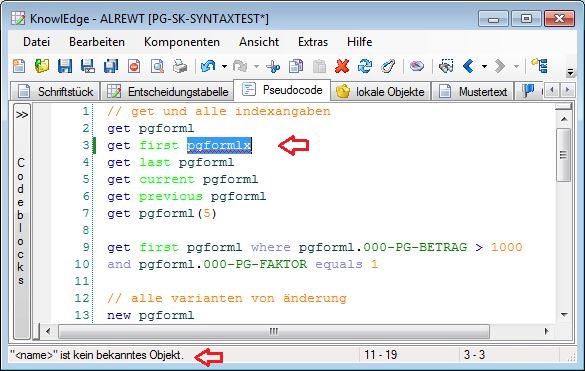Click the printer icon
Screen dimensions: 585x371
click(x=180, y=66)
